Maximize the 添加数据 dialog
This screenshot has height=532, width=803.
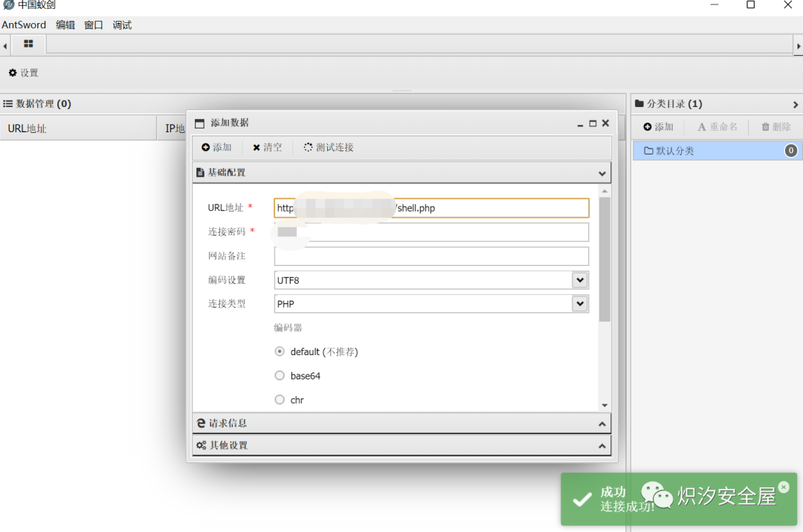tap(593, 123)
